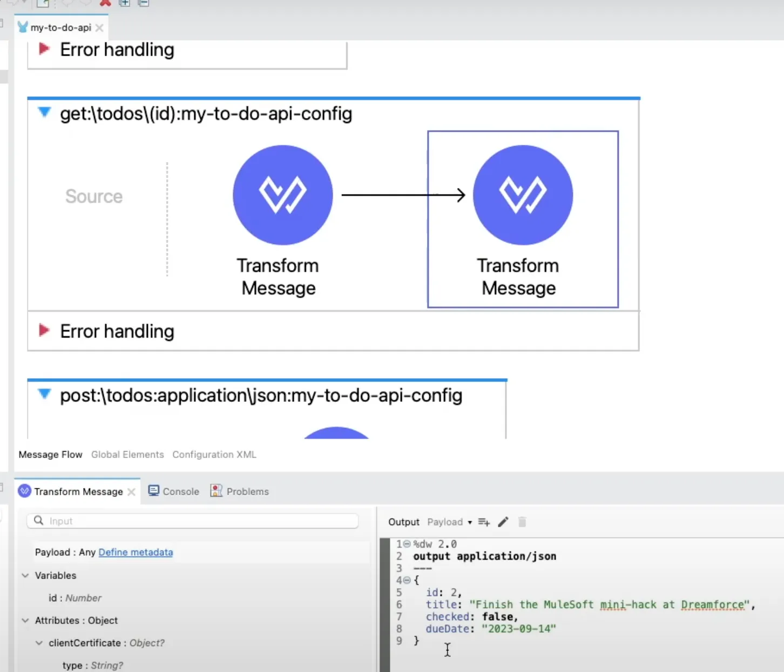
Task: Click the edit pencil icon beside Payload
Action: pos(503,522)
